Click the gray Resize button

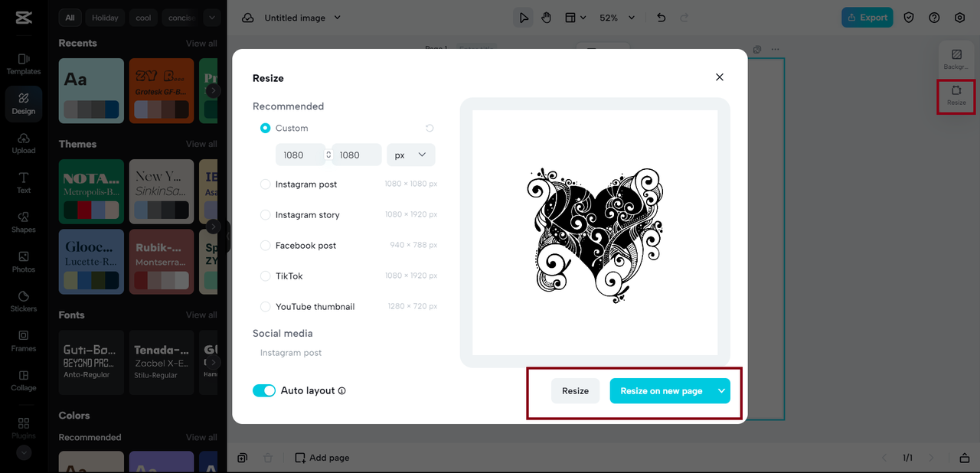coord(575,390)
